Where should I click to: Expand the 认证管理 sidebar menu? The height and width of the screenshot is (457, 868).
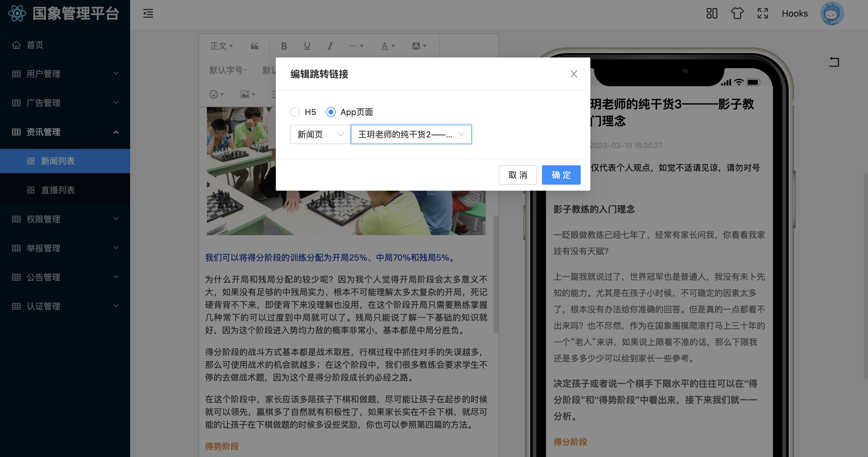click(x=65, y=306)
